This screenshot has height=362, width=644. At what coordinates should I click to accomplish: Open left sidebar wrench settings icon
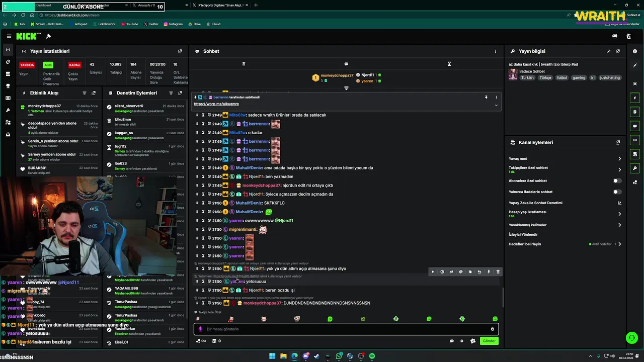point(8,110)
